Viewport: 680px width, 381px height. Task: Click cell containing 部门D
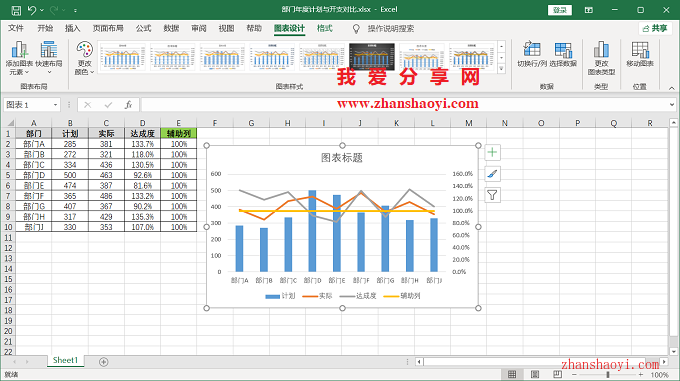point(34,175)
